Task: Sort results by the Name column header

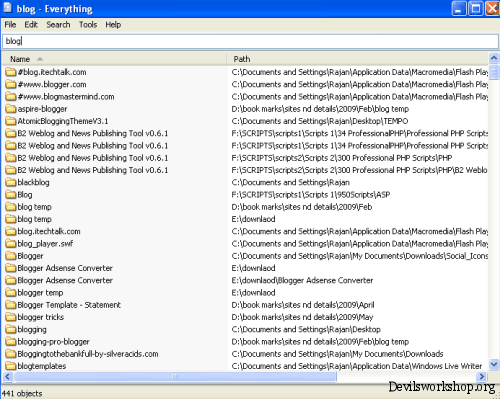Action: (115, 59)
